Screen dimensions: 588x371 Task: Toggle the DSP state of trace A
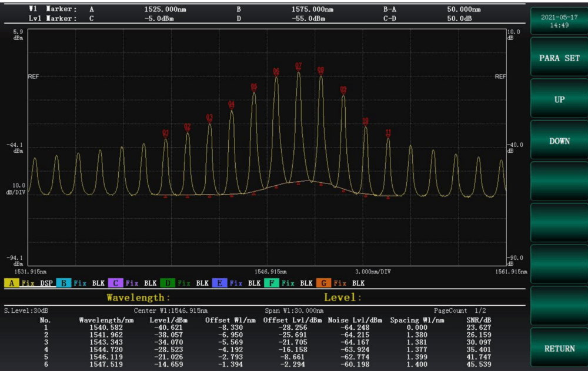point(46,283)
